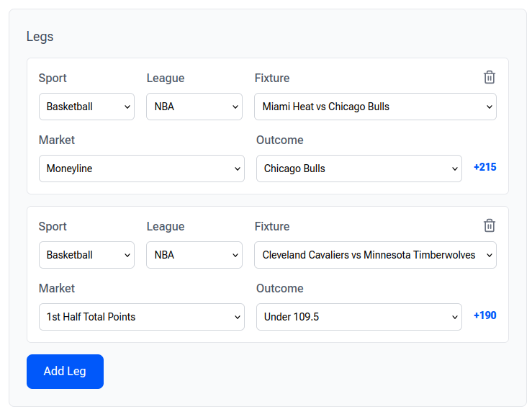Delete the Cavaliers vs Timberwolves leg

(490, 225)
